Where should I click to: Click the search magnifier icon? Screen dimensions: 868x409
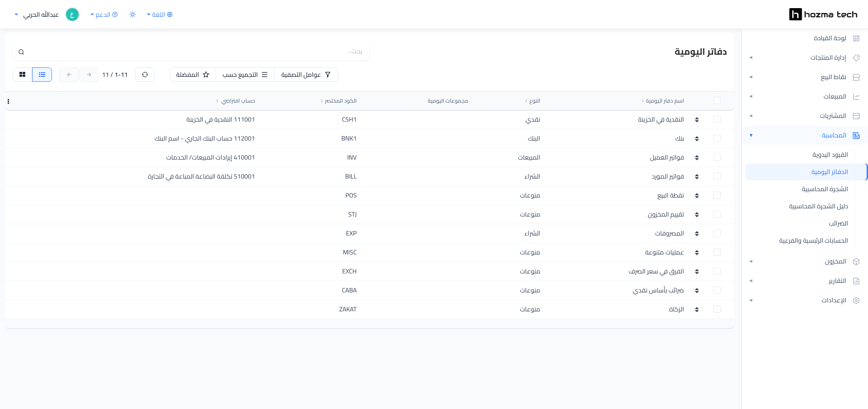21,52
